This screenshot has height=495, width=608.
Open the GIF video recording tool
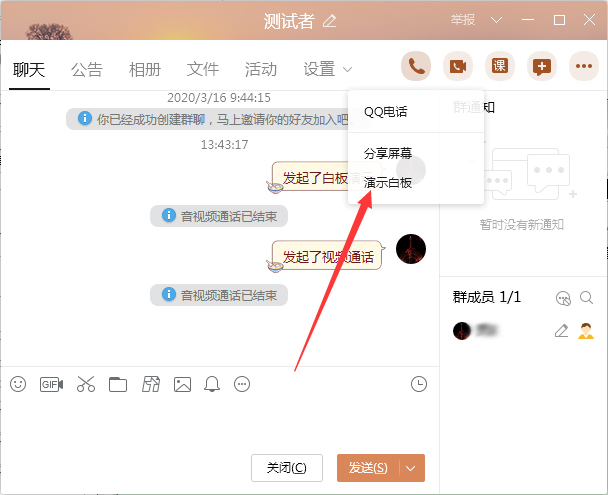[x=51, y=385]
